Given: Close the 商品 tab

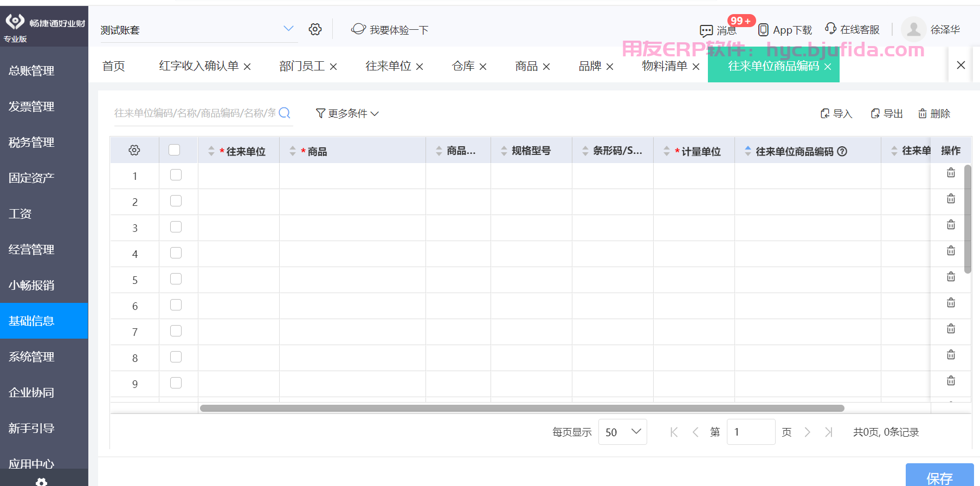Looking at the screenshot, I should tap(546, 67).
